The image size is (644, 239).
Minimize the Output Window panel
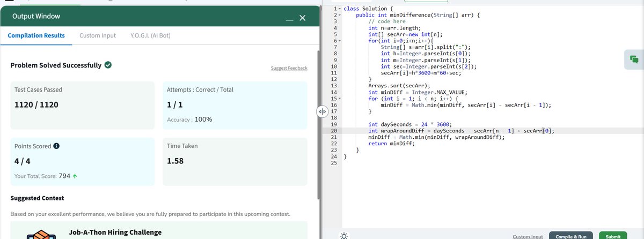[x=289, y=20]
